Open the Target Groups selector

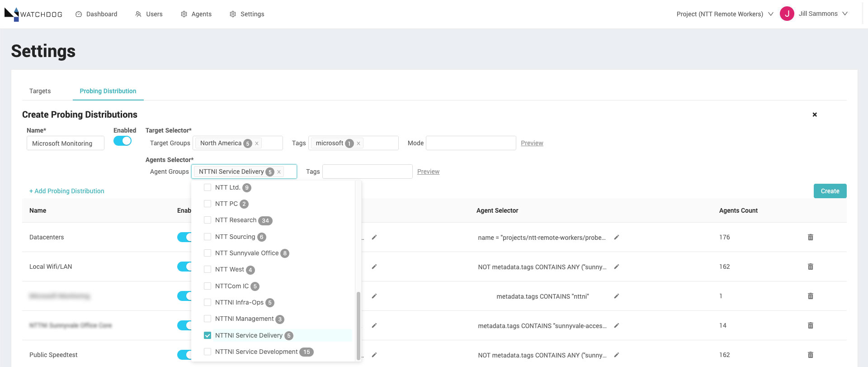click(x=238, y=143)
